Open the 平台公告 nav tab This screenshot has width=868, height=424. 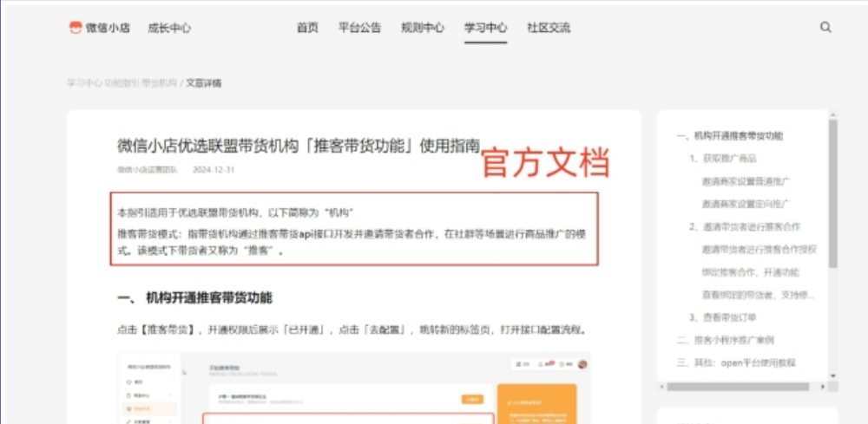tap(360, 28)
